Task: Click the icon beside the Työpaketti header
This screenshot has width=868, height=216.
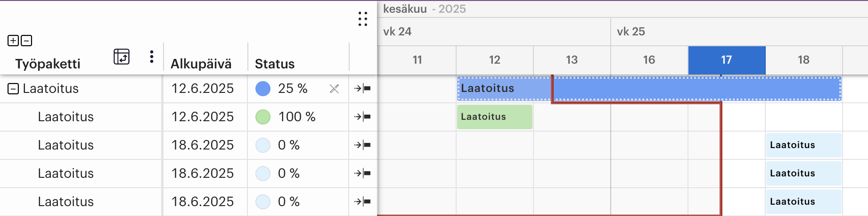Action: (122, 57)
